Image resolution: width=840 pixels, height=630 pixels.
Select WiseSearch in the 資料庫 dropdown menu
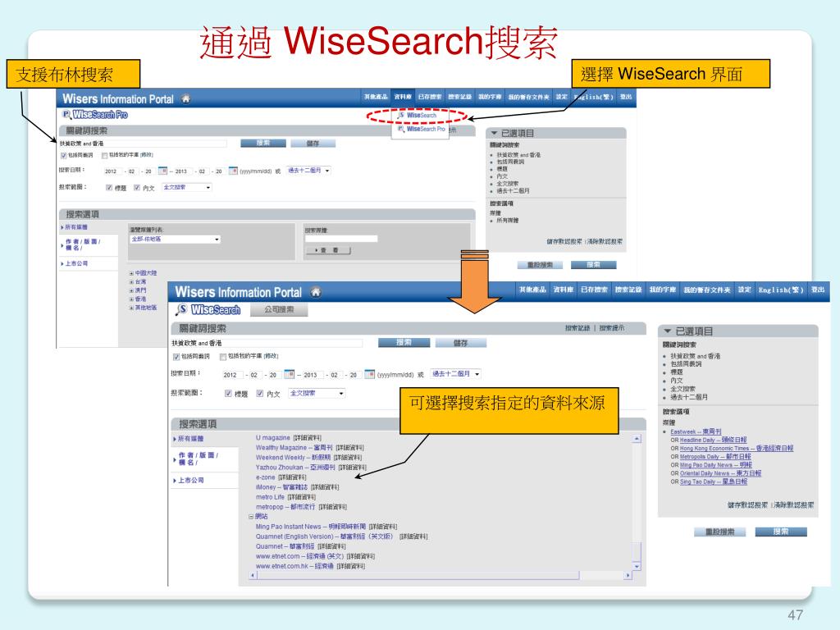(418, 115)
